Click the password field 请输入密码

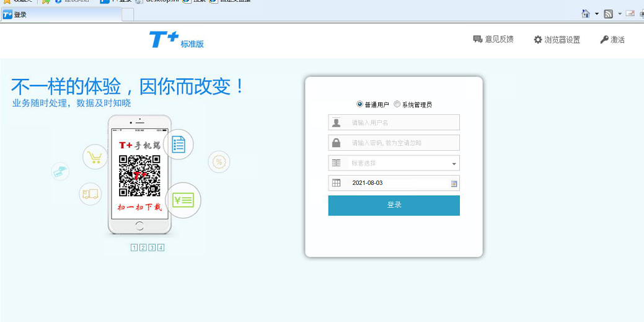394,143
